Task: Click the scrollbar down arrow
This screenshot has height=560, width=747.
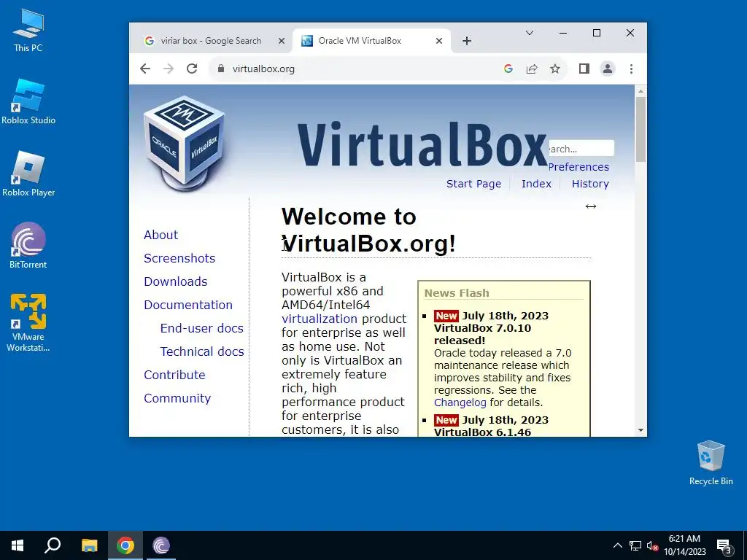Action: point(640,430)
